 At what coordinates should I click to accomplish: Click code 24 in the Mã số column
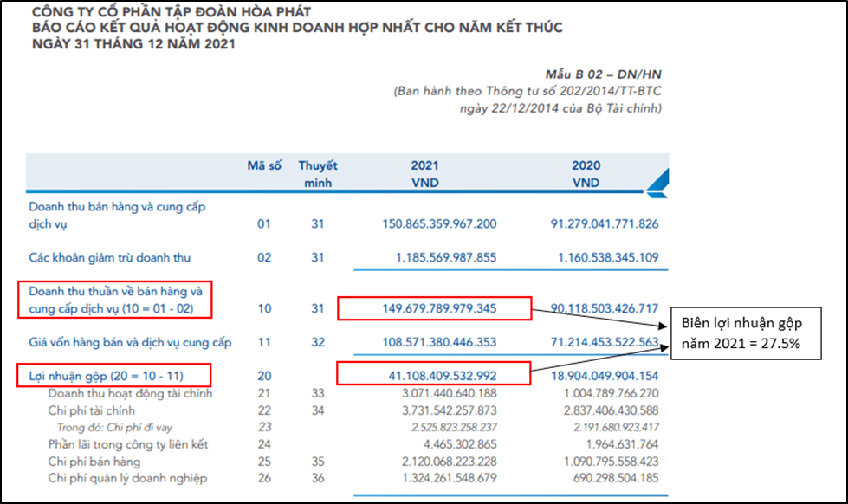(264, 444)
